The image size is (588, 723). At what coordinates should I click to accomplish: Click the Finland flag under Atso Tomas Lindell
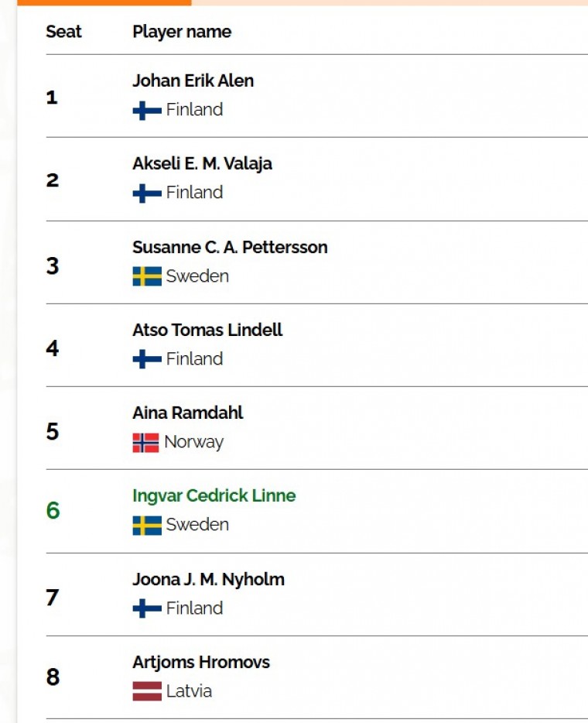point(146,359)
